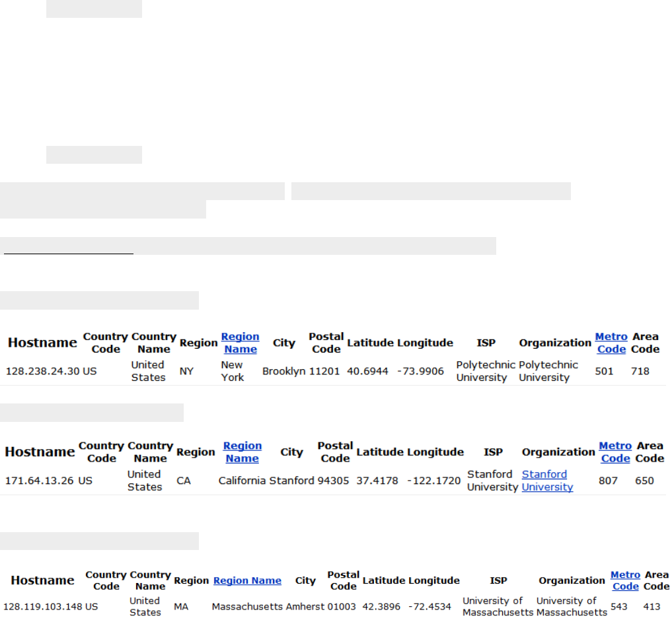Click latitude value 40.6944
The height and width of the screenshot is (620, 672).
(367, 371)
